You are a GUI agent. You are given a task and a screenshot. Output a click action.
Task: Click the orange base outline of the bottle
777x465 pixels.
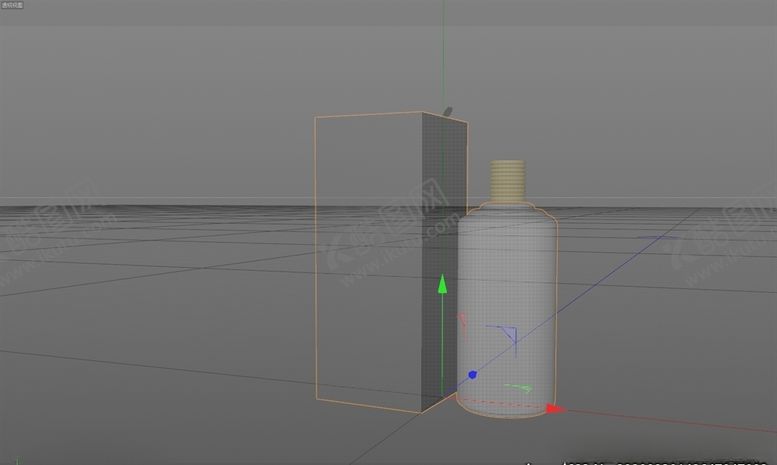tap(502, 413)
